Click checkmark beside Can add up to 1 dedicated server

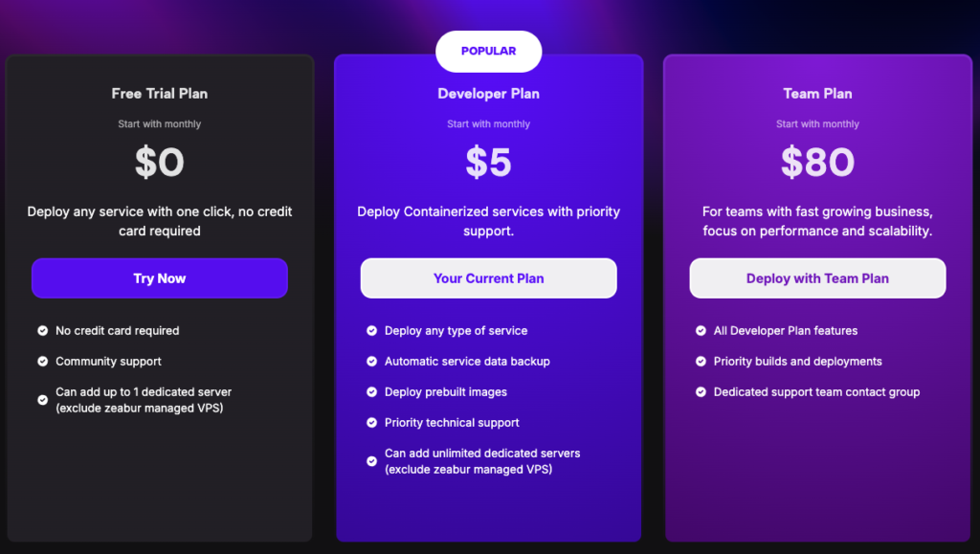coord(43,400)
